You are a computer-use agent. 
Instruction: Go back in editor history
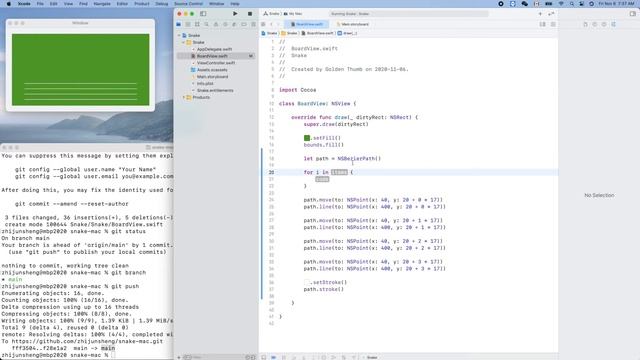271,24
